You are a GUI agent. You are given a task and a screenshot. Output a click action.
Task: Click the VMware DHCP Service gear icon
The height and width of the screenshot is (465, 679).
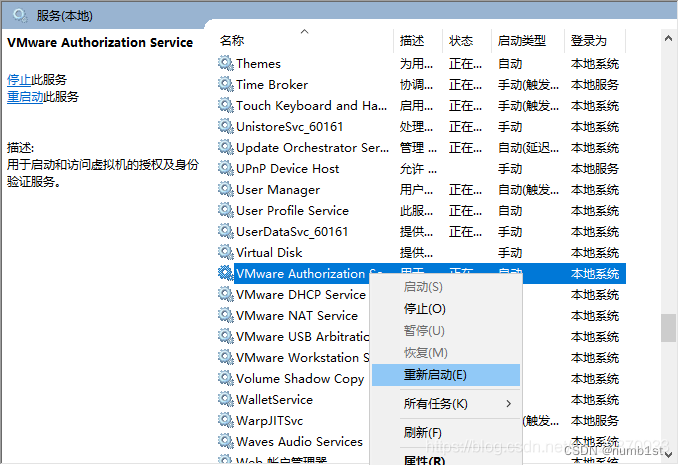pyautogui.click(x=226, y=294)
